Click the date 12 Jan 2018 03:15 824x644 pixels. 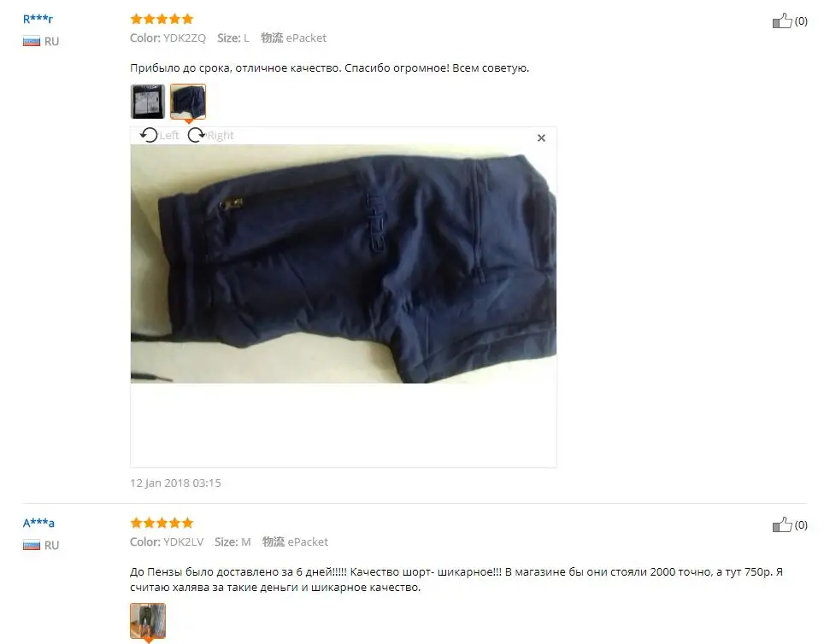point(175,483)
